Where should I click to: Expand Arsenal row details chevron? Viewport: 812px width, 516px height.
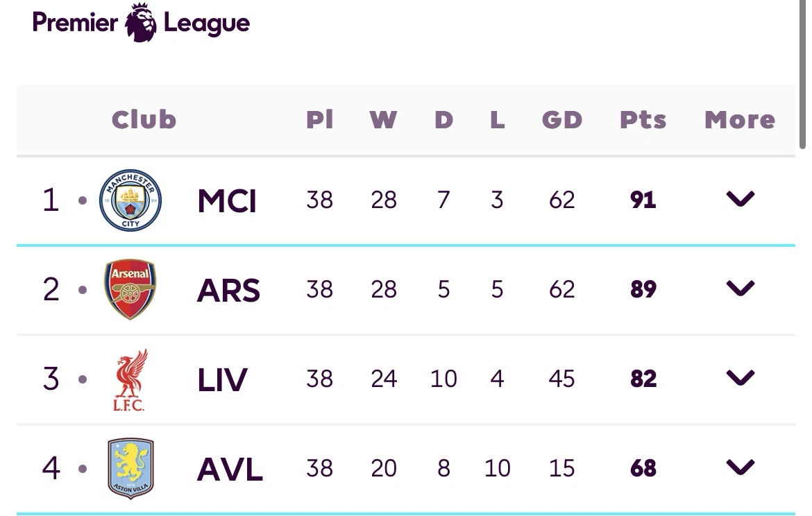coord(741,289)
